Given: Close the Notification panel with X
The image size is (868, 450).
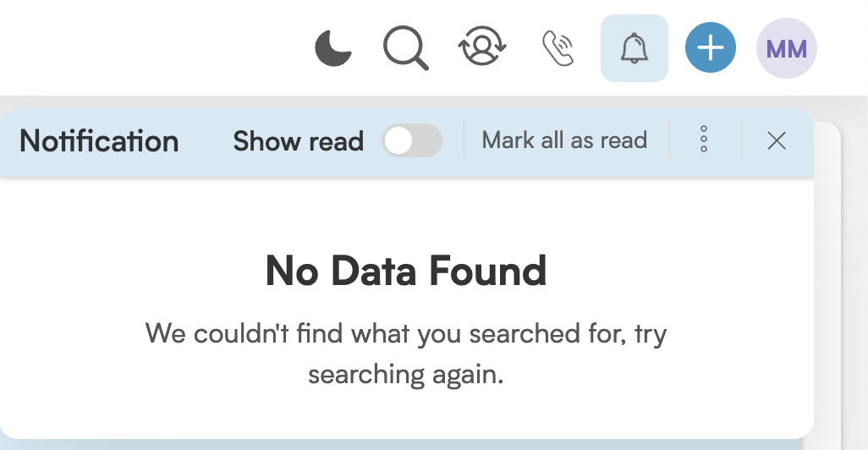Looking at the screenshot, I should [x=777, y=140].
